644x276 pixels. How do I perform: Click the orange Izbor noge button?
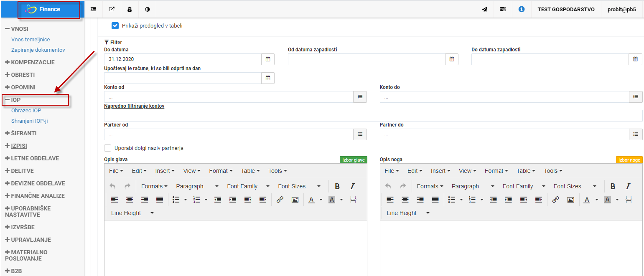pyautogui.click(x=629, y=160)
